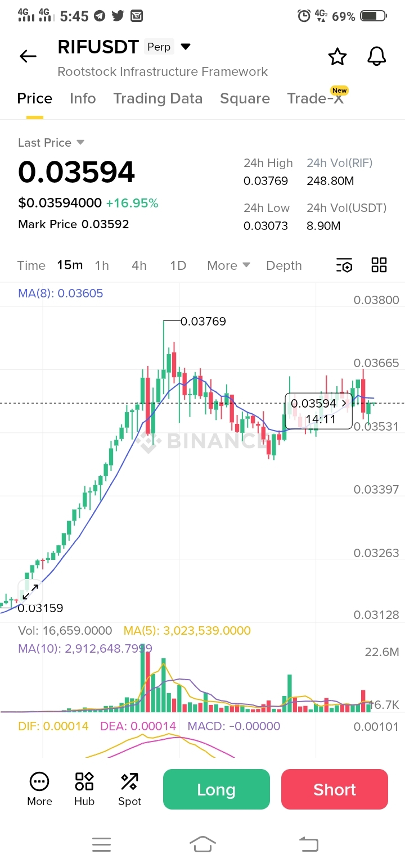Image resolution: width=405 pixels, height=868 pixels.
Task: Select the Time chart interval
Action: tap(31, 265)
